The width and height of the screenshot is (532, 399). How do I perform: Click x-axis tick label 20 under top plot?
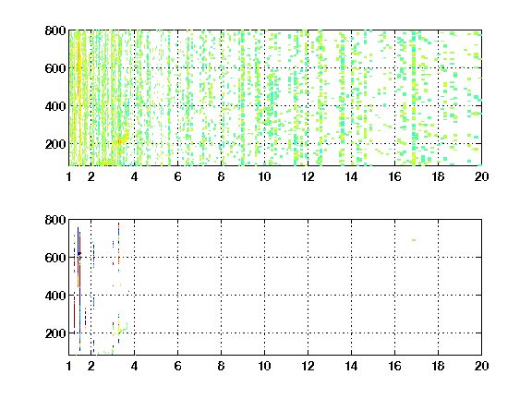pos(481,176)
